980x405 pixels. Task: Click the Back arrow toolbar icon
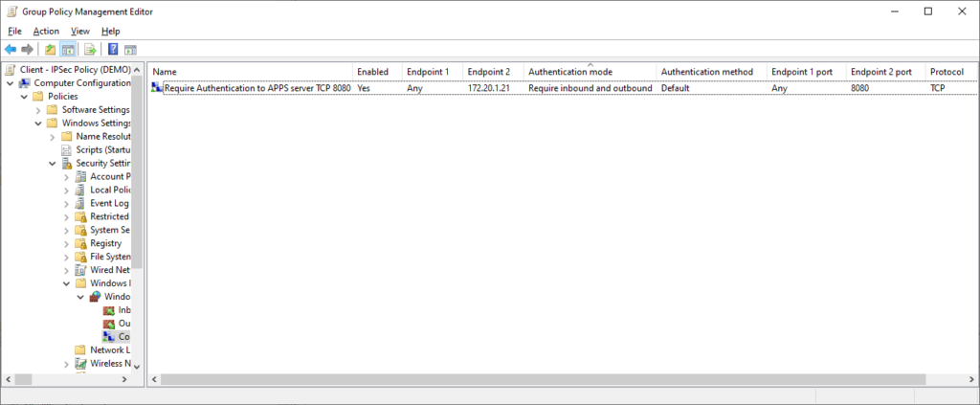click(11, 50)
